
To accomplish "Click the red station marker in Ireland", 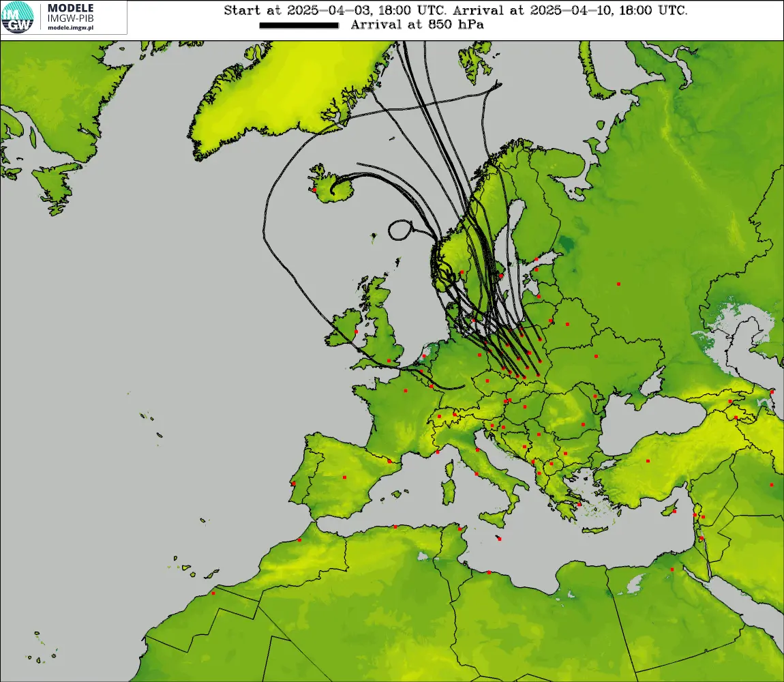I will (356, 331).
